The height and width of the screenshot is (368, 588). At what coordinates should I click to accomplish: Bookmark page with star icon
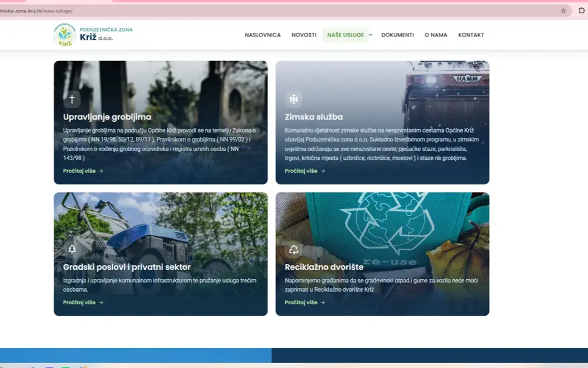pyautogui.click(x=563, y=10)
